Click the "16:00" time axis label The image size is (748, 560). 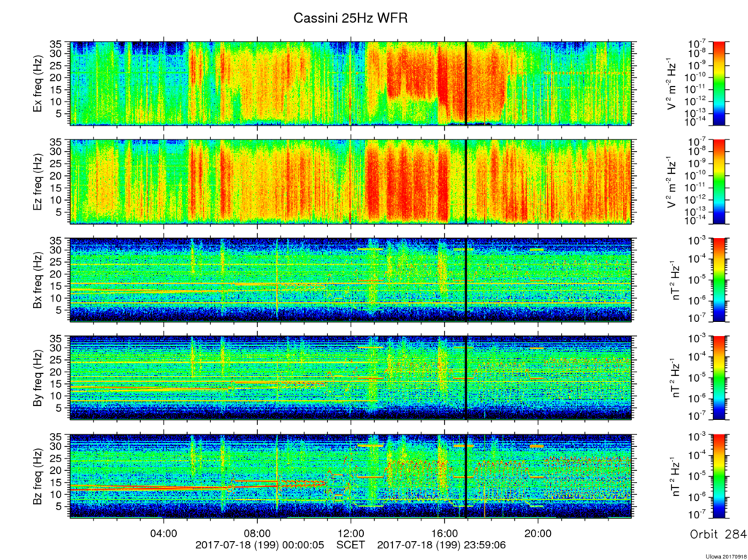[x=445, y=532]
